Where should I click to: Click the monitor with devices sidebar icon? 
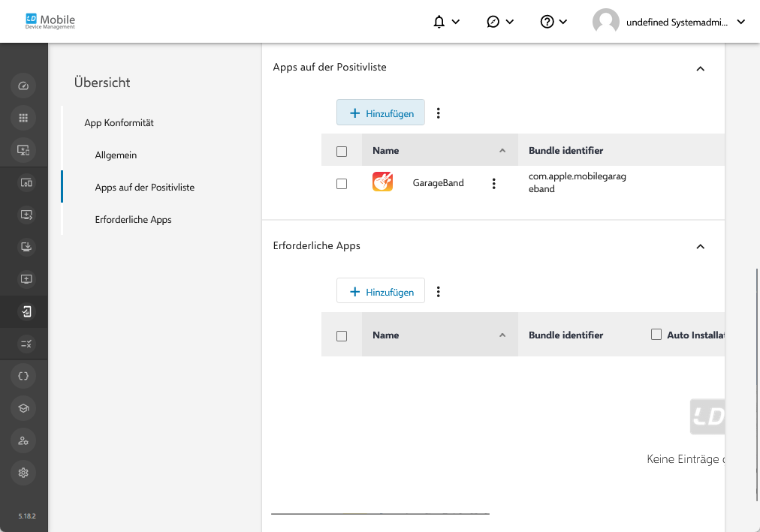coord(23,150)
